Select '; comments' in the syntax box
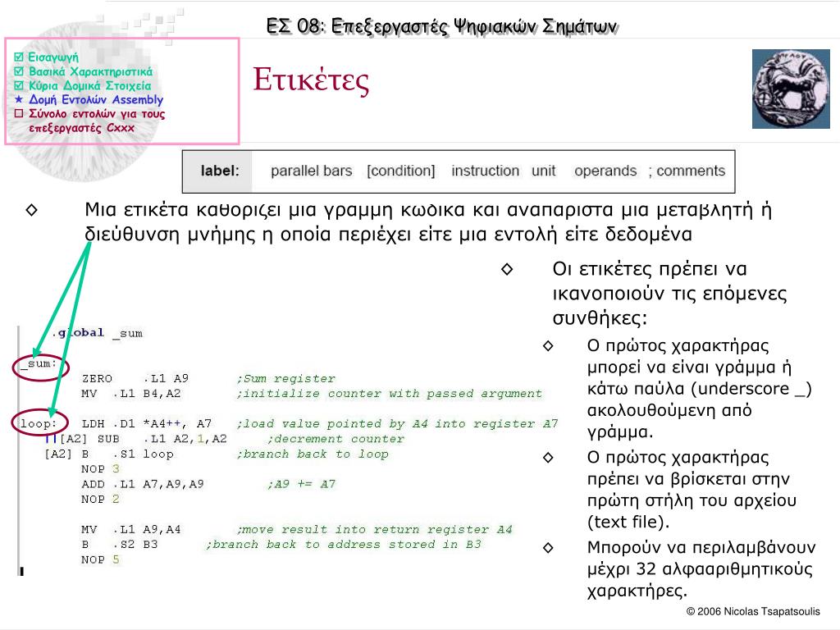The height and width of the screenshot is (630, 840). 687,171
